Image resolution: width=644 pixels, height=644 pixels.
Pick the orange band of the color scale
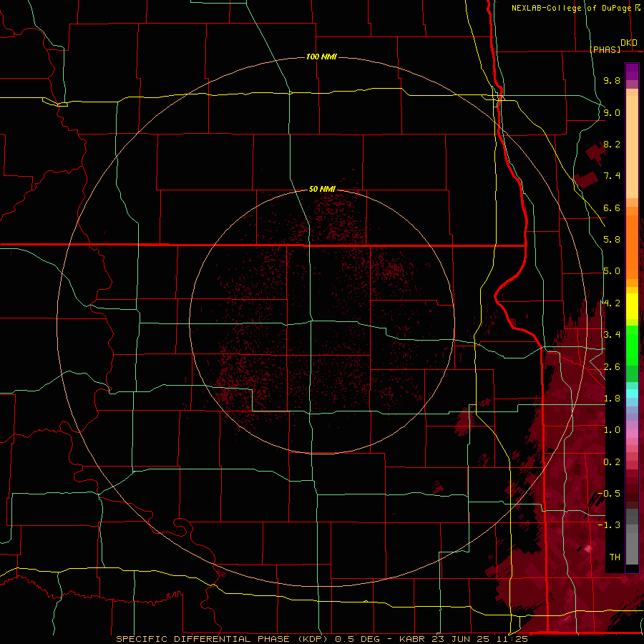(x=632, y=246)
